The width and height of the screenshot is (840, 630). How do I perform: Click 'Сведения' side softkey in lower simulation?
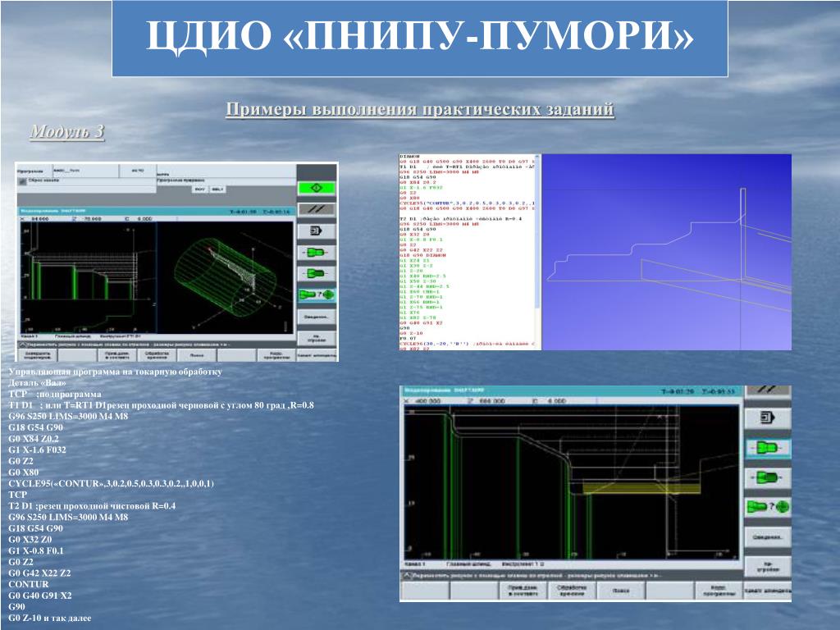(x=768, y=536)
